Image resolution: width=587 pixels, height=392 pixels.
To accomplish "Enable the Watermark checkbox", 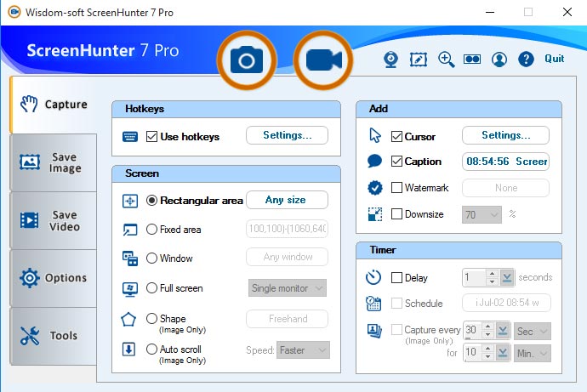I will pyautogui.click(x=396, y=187).
